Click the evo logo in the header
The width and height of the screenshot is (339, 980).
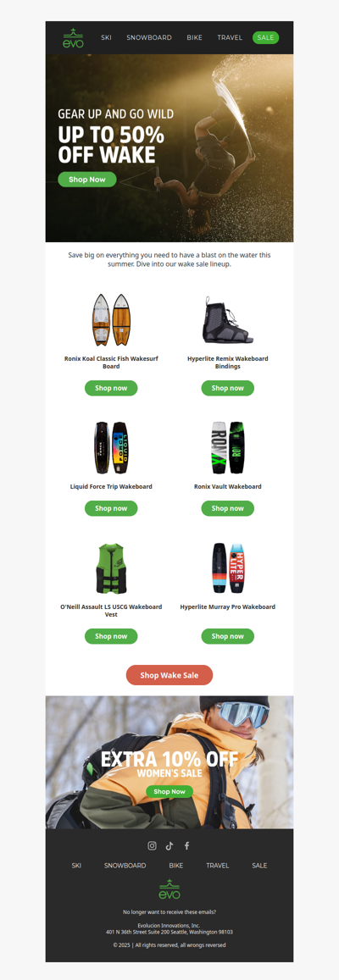click(x=73, y=38)
